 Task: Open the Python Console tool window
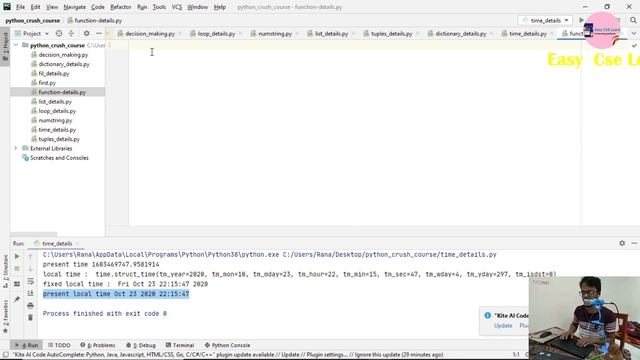click(x=227, y=345)
